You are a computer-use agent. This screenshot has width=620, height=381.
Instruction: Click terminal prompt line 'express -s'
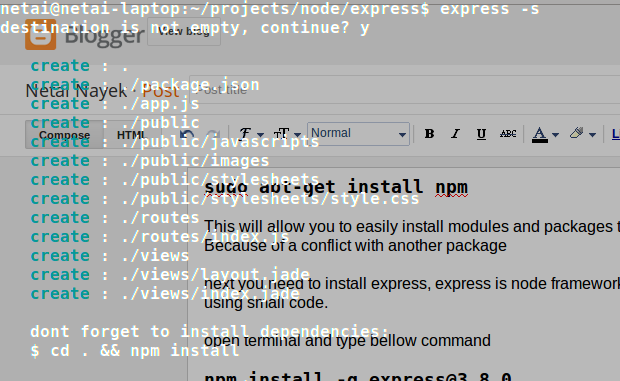270,8
